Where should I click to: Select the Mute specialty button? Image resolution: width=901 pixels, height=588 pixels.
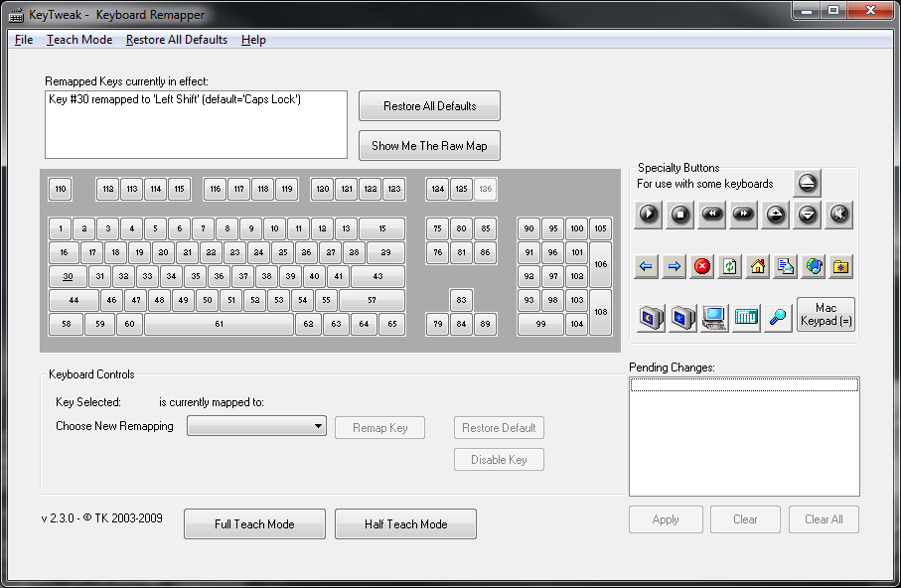pyautogui.click(x=839, y=215)
